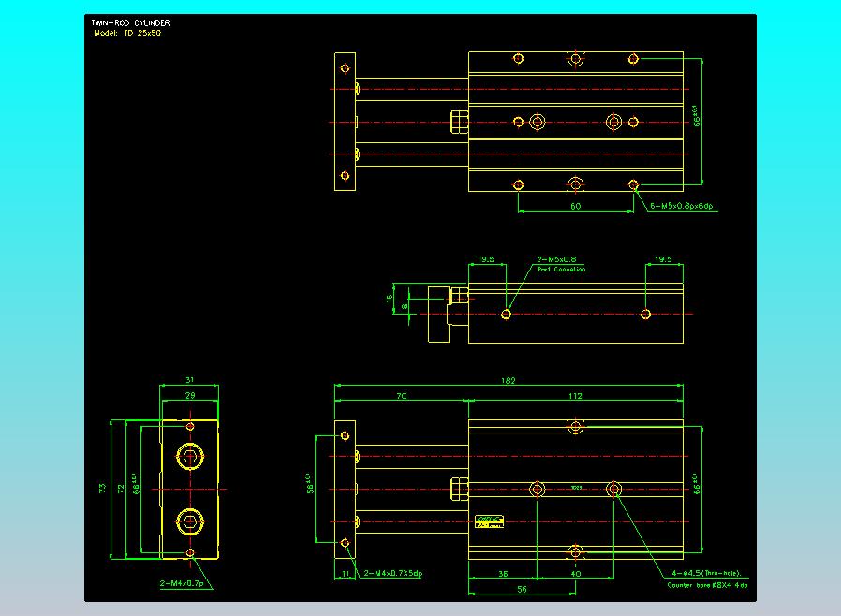841x616 pixels.
Task: Select the 4-ø4.5(Thru-hole) callout
Action: click(x=706, y=573)
